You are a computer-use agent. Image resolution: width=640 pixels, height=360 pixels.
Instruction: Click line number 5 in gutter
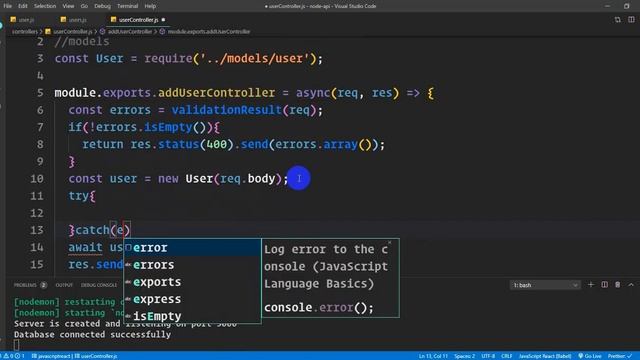coord(40,93)
